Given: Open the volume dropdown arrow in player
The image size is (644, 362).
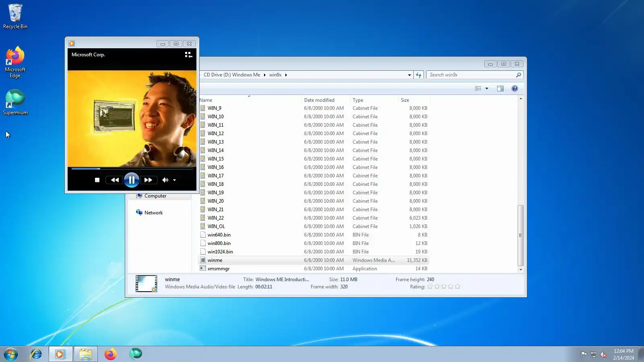Looking at the screenshot, I should click(x=175, y=180).
